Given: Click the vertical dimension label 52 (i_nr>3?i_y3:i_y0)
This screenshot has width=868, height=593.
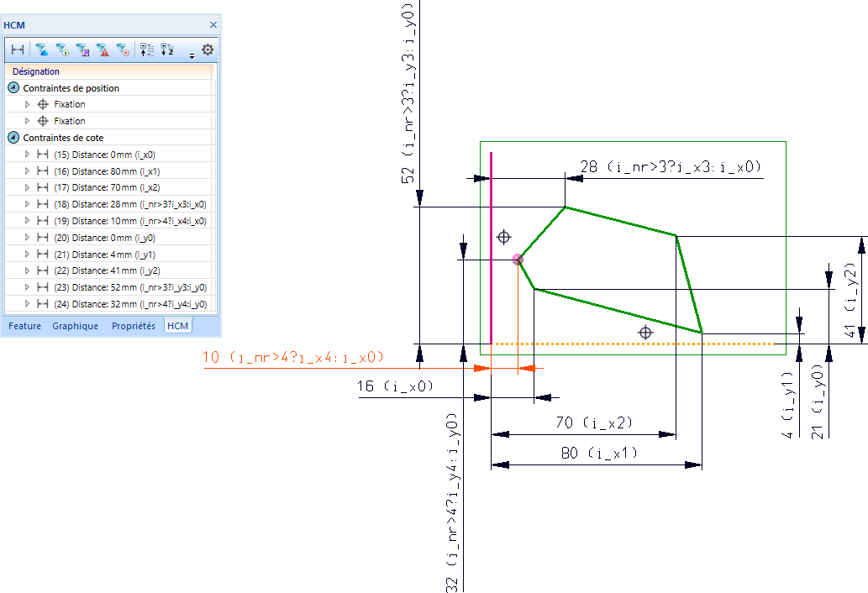Looking at the screenshot, I should click(x=408, y=93).
